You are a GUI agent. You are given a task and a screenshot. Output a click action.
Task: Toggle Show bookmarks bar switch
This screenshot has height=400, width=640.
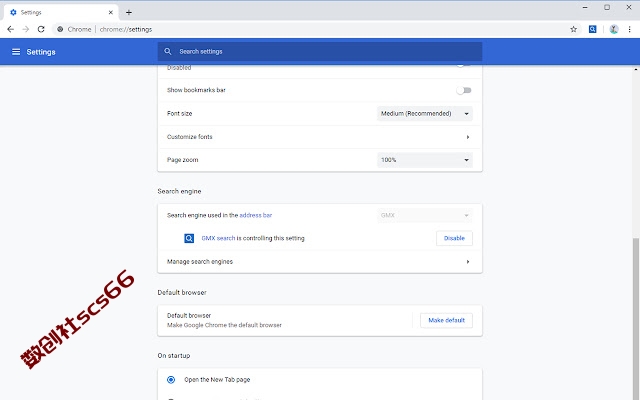(464, 90)
